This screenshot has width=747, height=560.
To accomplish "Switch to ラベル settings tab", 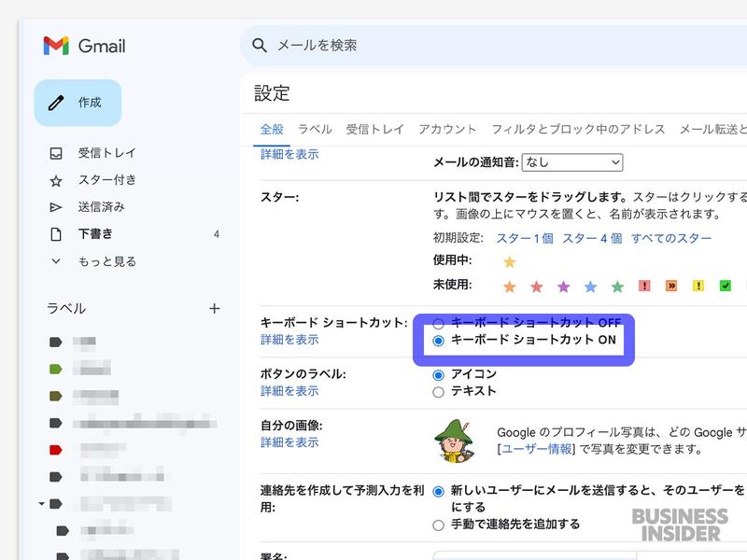I will [315, 129].
